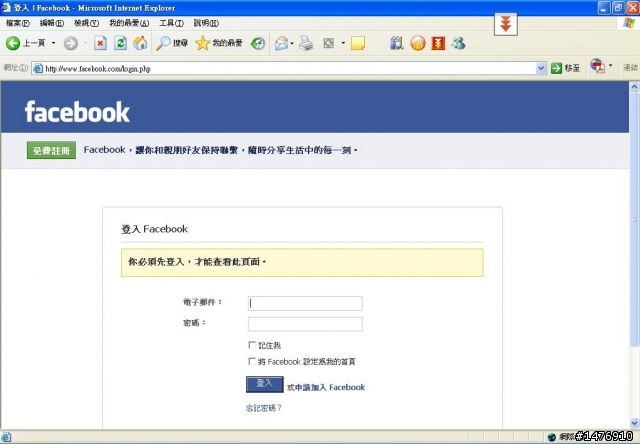The image size is (640, 444).
Task: Click the vertical scrollbar thumb
Action: [634, 220]
